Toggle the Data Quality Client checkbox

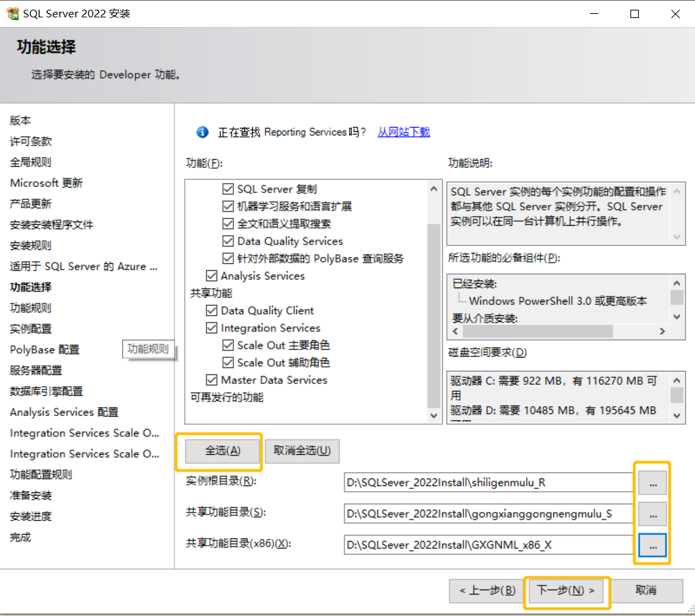click(x=212, y=310)
